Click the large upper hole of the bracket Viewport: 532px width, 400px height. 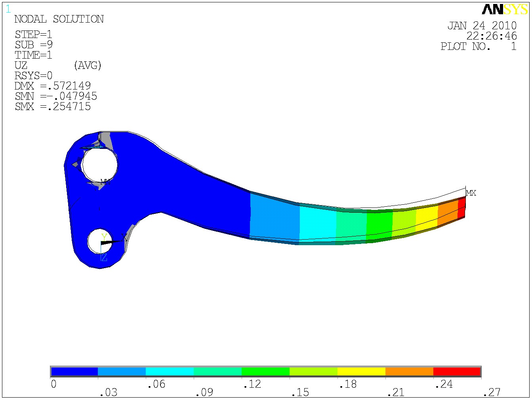click(x=100, y=165)
